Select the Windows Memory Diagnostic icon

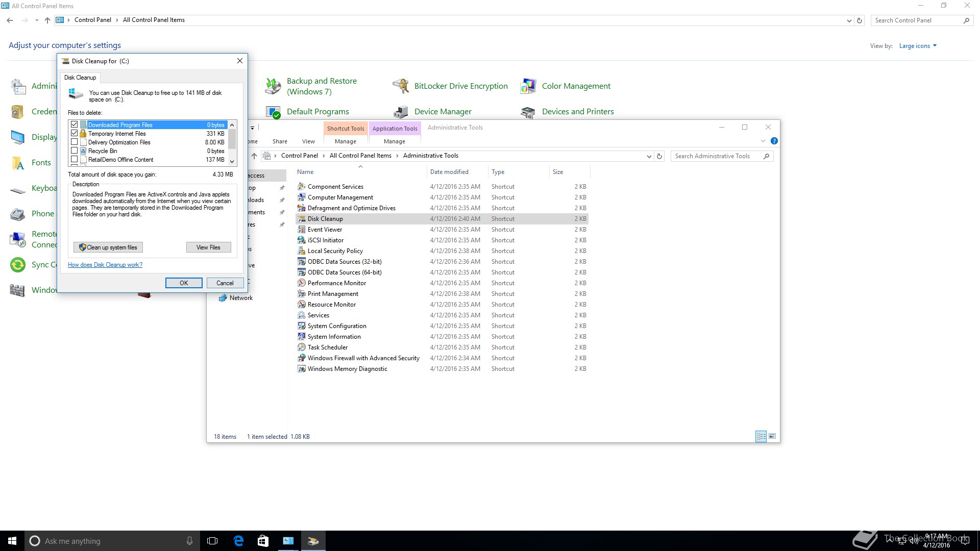302,369
